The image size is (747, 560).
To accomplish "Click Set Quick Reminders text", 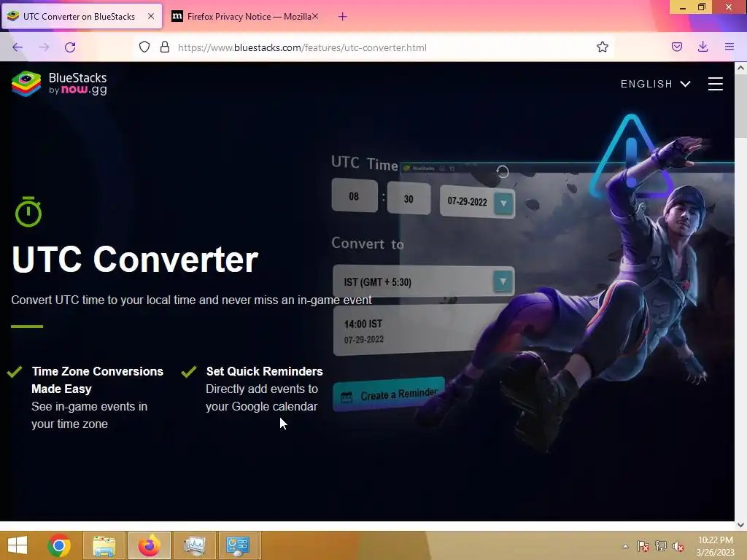I will pos(264,371).
